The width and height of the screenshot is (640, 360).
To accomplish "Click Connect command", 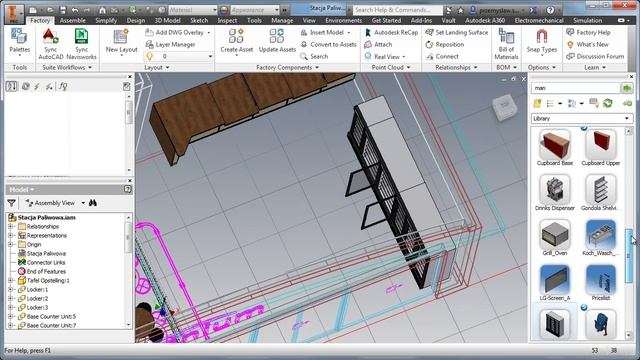I will (442, 56).
